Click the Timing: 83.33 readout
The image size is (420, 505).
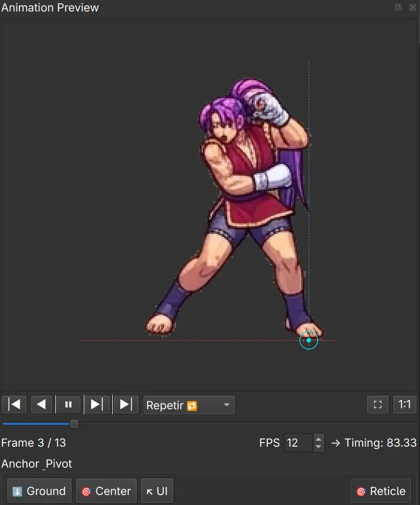[381, 443]
